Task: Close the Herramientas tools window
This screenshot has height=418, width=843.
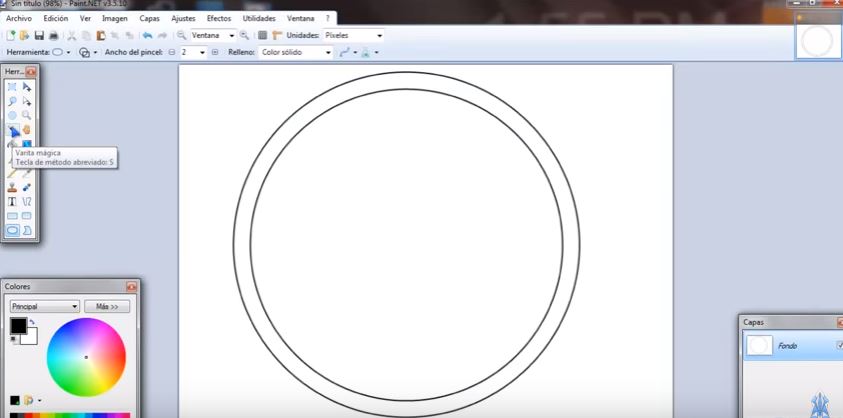Action: coord(31,72)
